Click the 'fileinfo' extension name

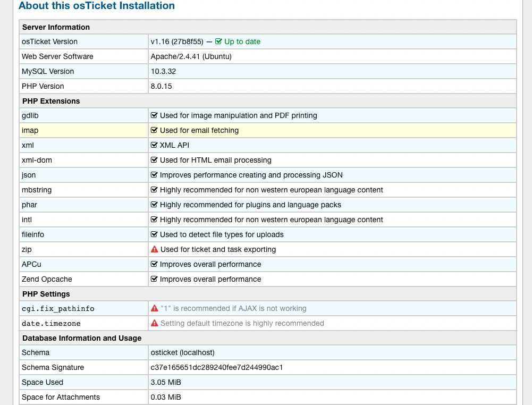33,235
